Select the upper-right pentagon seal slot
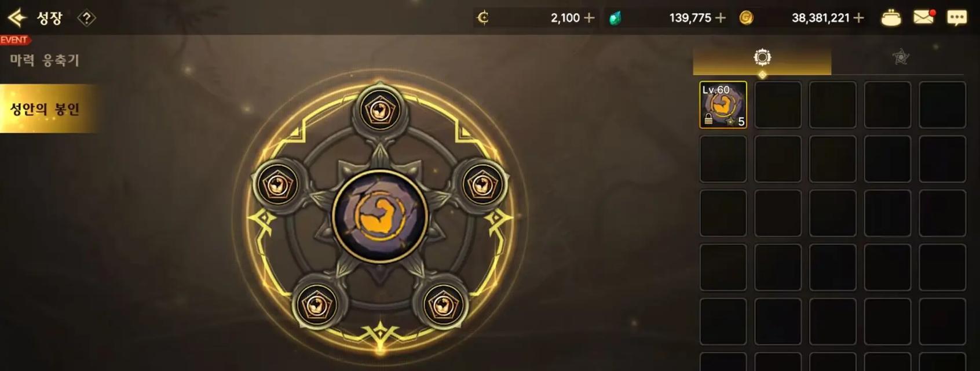The height and width of the screenshot is (371, 980). tap(481, 185)
